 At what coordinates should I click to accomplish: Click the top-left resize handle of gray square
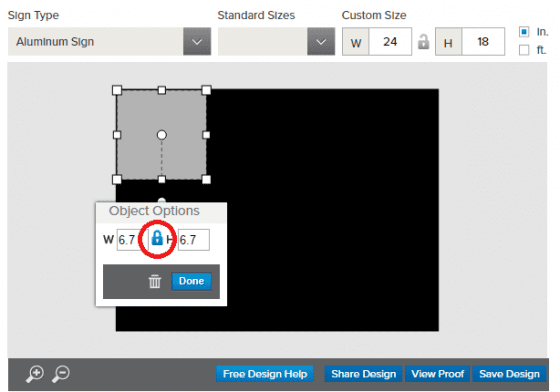[x=117, y=90]
